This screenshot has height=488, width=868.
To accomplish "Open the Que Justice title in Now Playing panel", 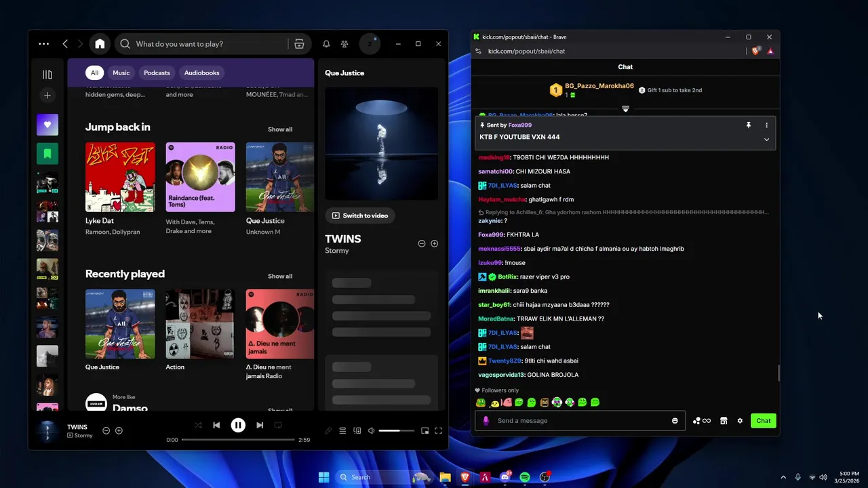I will 344,73.
